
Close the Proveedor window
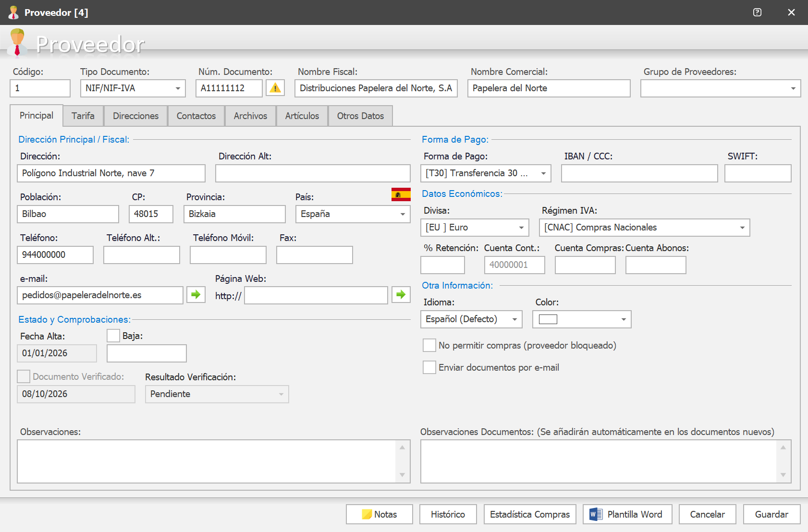pyautogui.click(x=791, y=12)
